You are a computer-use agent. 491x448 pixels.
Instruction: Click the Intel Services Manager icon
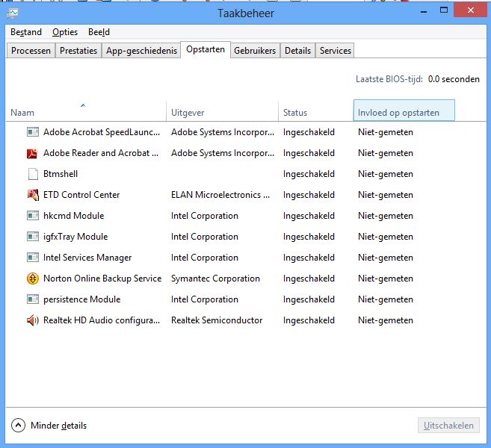[33, 258]
